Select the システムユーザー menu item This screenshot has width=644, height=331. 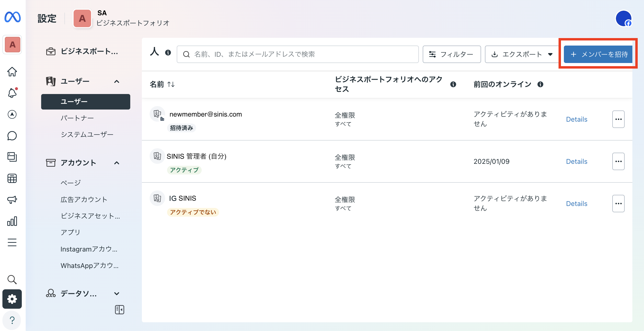[87, 134]
